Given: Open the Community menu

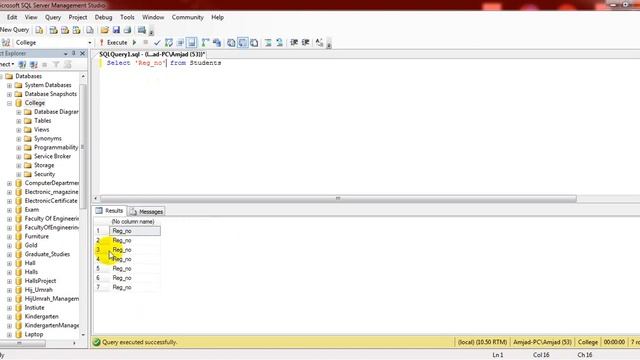Looking at the screenshot, I should (187, 17).
